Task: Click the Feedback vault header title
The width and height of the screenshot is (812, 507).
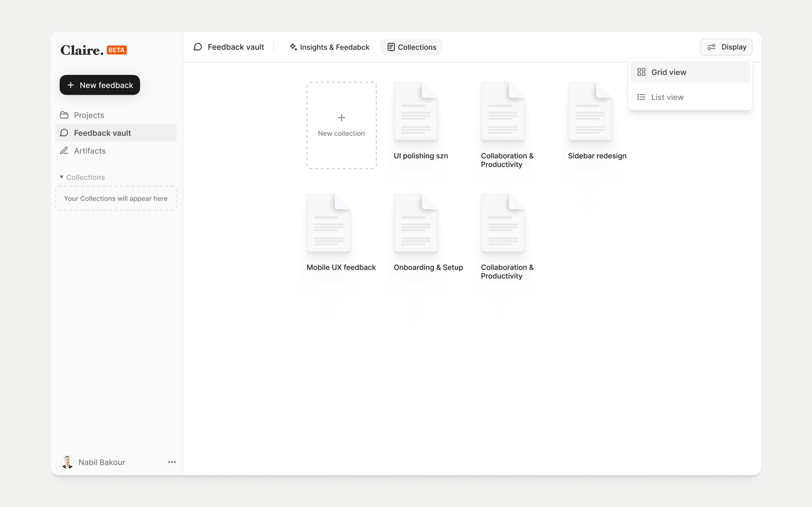Action: point(236,47)
